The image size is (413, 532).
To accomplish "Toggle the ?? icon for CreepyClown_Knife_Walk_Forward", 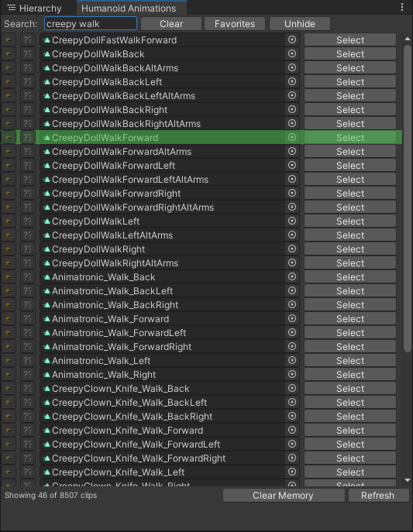I will tap(27, 431).
